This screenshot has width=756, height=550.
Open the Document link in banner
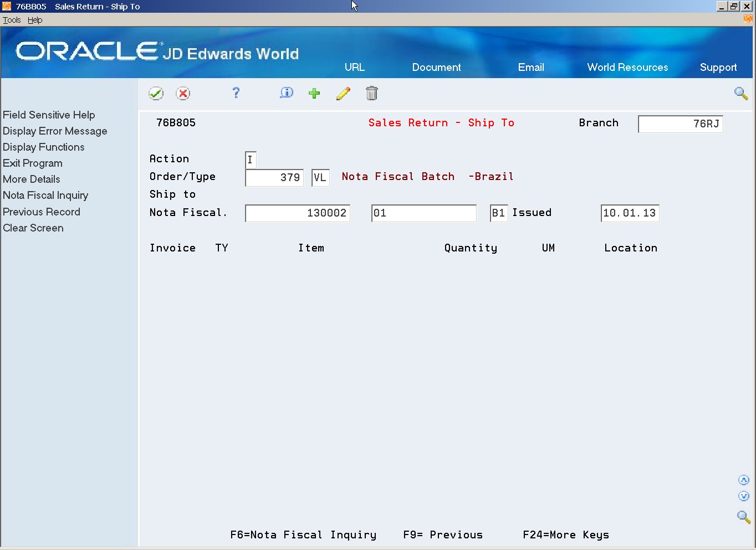(x=436, y=67)
